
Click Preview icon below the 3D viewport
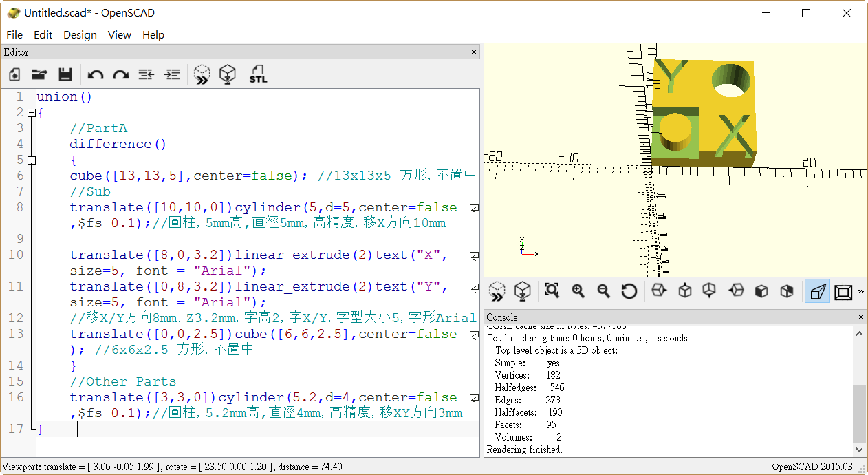497,291
